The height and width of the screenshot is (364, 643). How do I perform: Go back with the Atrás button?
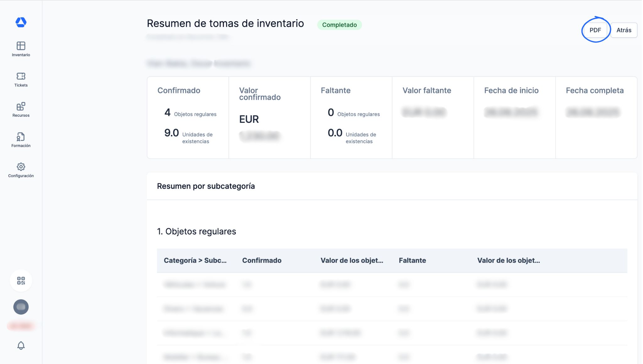(624, 30)
